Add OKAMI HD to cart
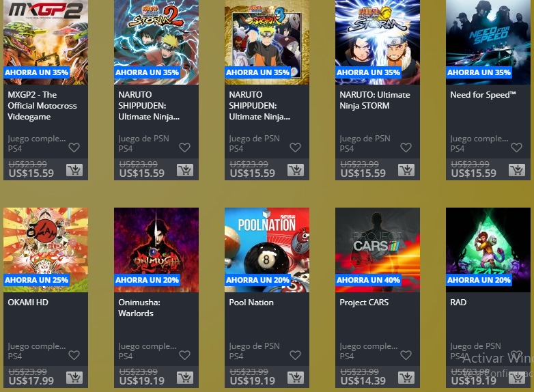 [74, 378]
